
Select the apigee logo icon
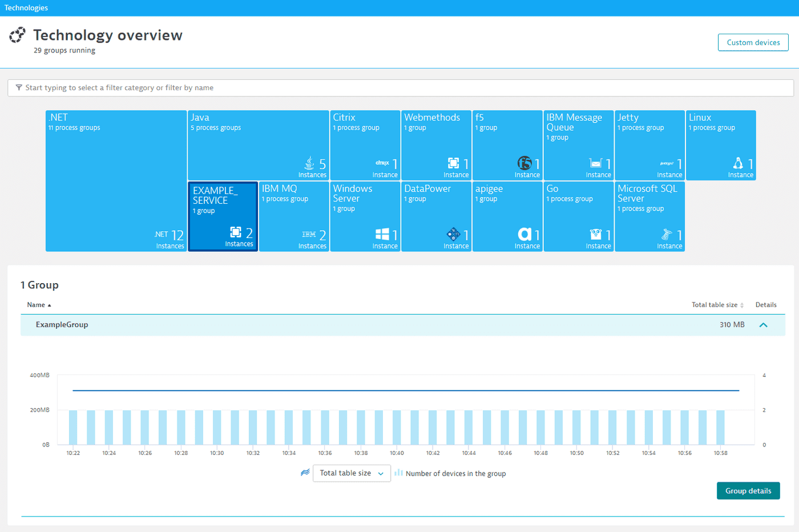click(x=526, y=234)
